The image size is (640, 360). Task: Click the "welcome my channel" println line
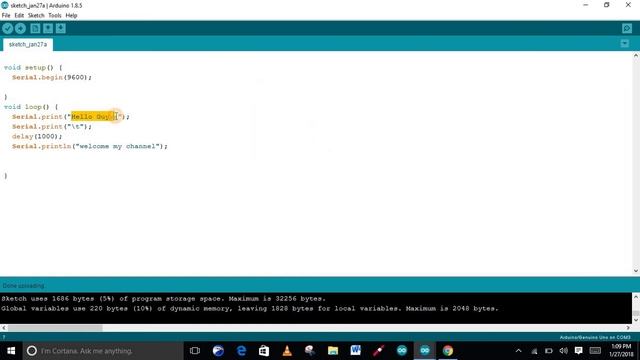90,146
